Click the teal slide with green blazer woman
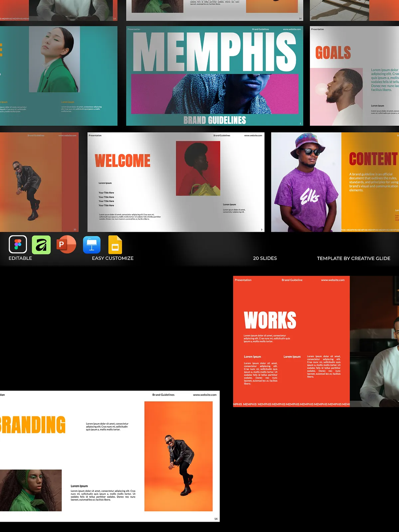The height and width of the screenshot is (532, 399). 59,76
